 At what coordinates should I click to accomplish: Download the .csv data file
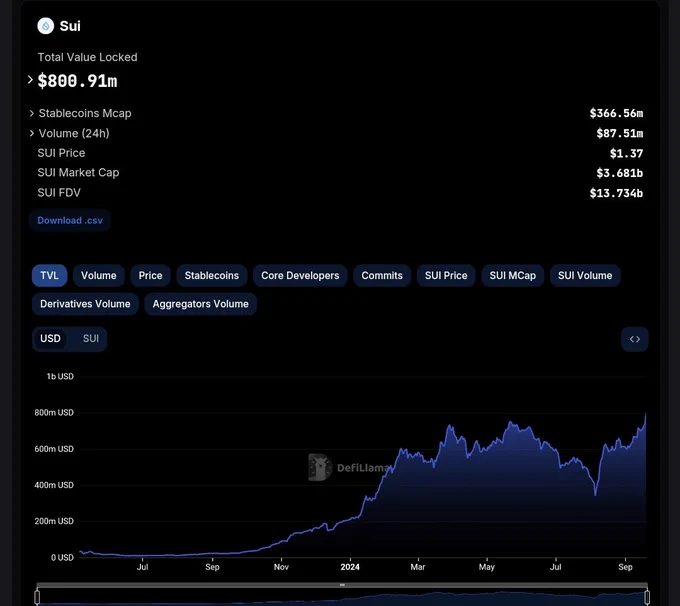(70, 220)
